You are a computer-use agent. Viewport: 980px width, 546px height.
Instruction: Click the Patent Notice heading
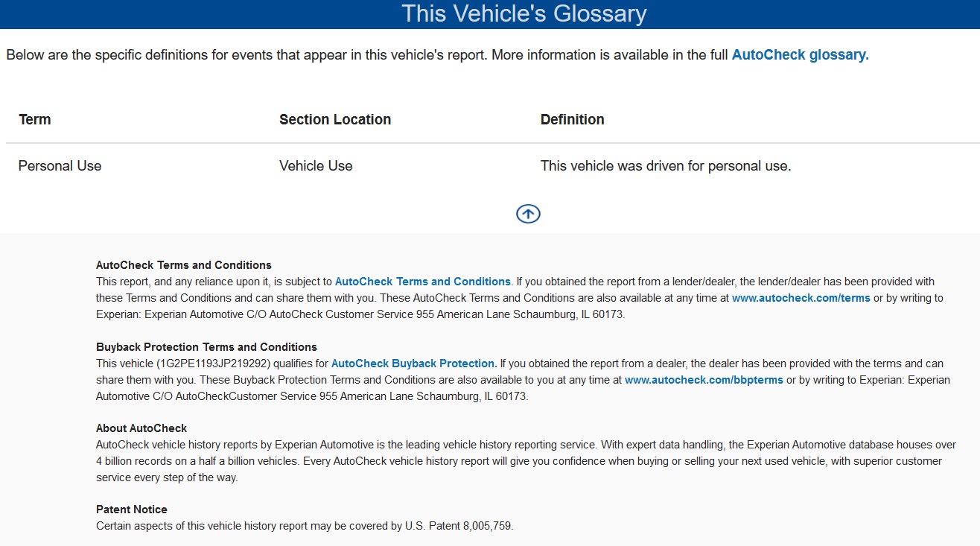tap(132, 510)
